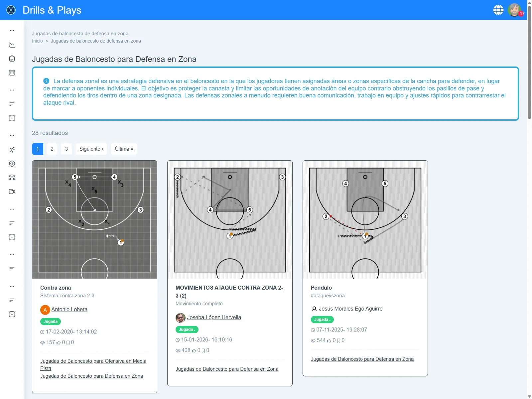Open the globe language icon in header

pyautogui.click(x=498, y=10)
